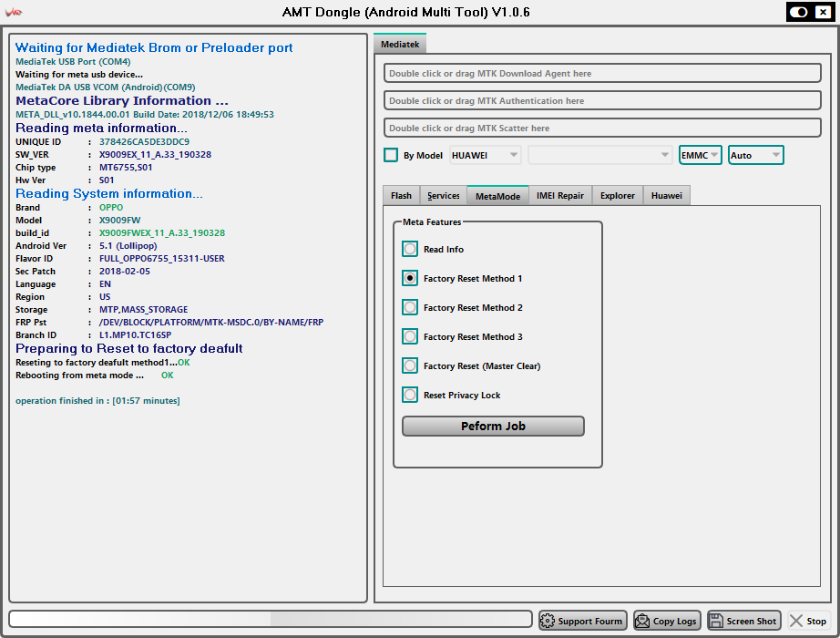Select Factory Reset Method 3 option
Image resolution: width=840 pixels, height=638 pixels.
pyautogui.click(x=410, y=336)
